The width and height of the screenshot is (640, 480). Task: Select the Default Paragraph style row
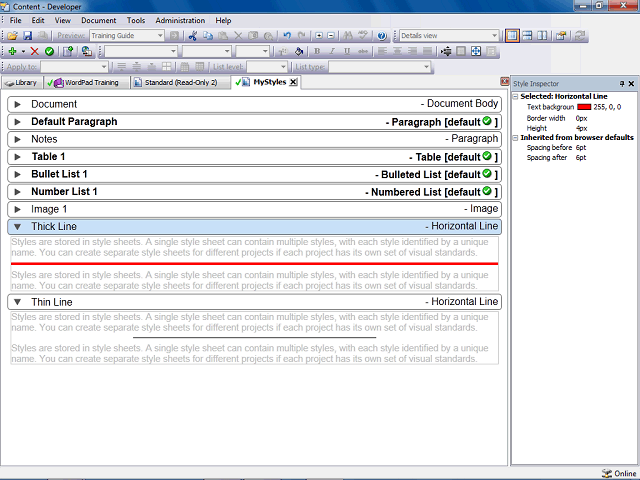coord(254,122)
